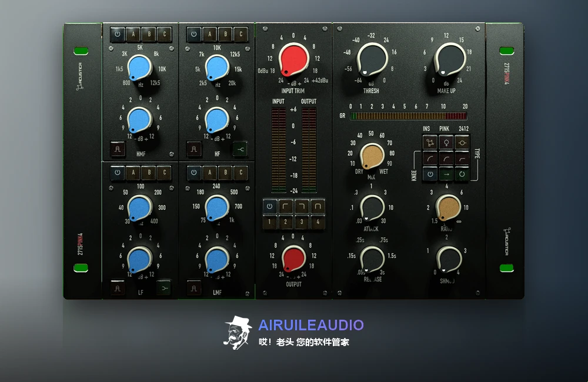Image resolution: width=588 pixels, height=382 pixels.
Task: Click the HMF bell shape icon
Action: click(x=118, y=149)
